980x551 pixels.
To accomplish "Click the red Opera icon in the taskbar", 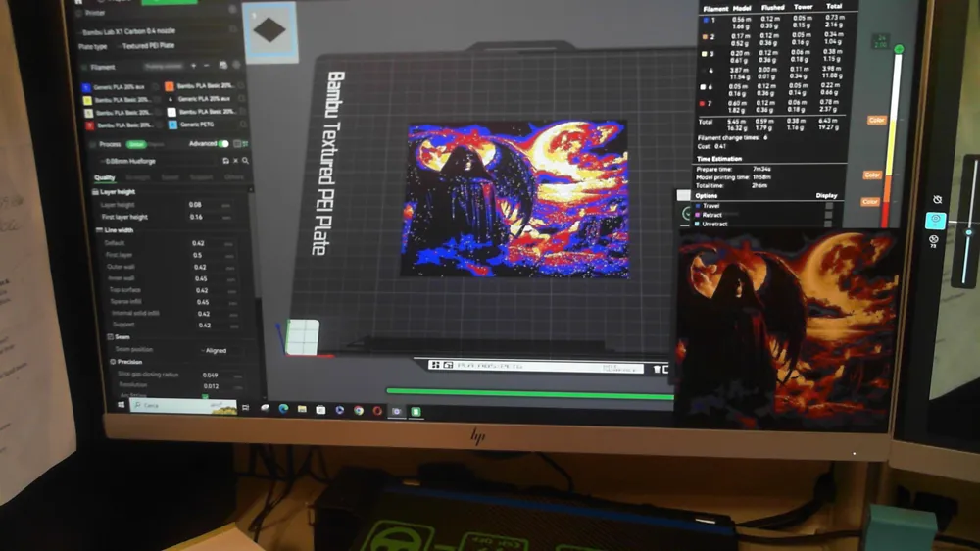I will click(x=377, y=411).
